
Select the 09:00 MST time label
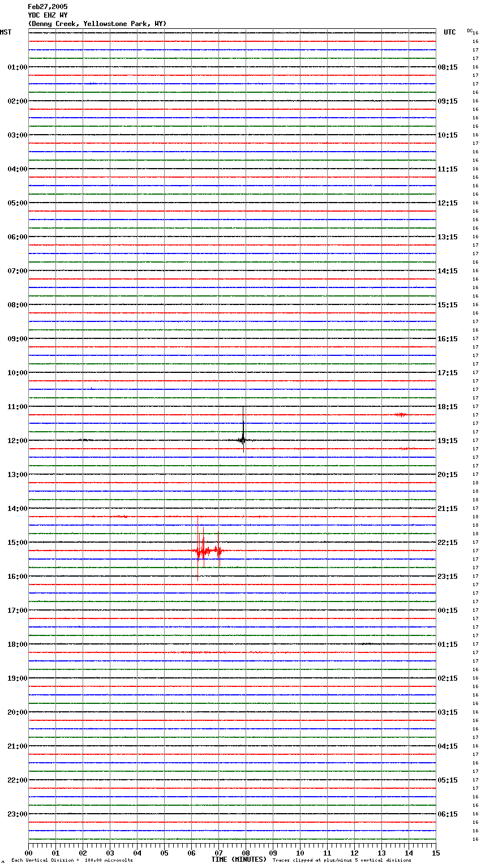pyautogui.click(x=18, y=339)
